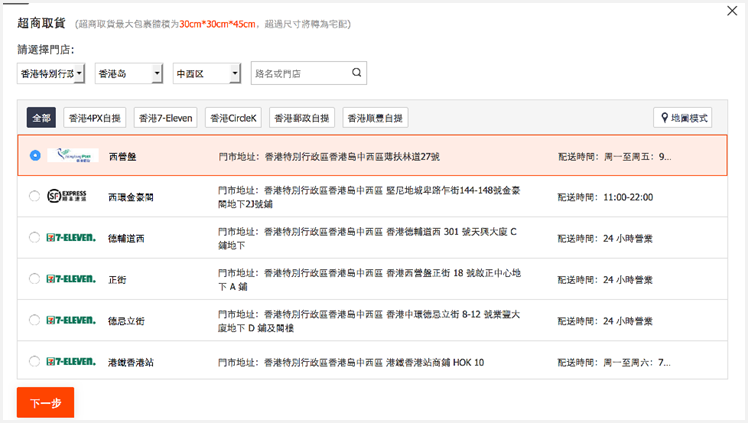Click the 配送時間 11:00-22:00 text
Image resolution: width=748 pixels, height=423 pixels.
click(x=605, y=197)
